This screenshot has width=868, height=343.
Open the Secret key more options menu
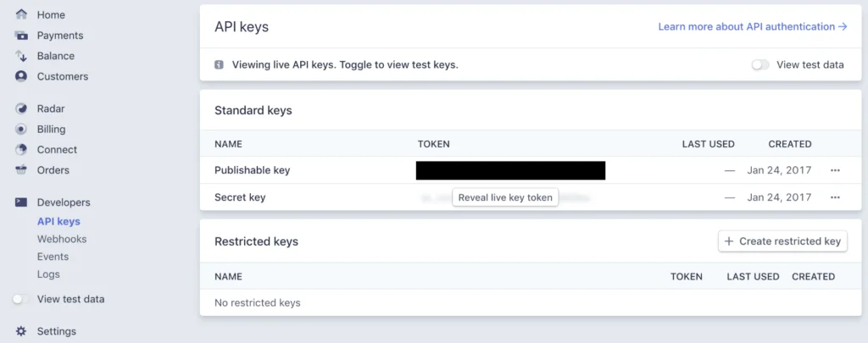[835, 197]
